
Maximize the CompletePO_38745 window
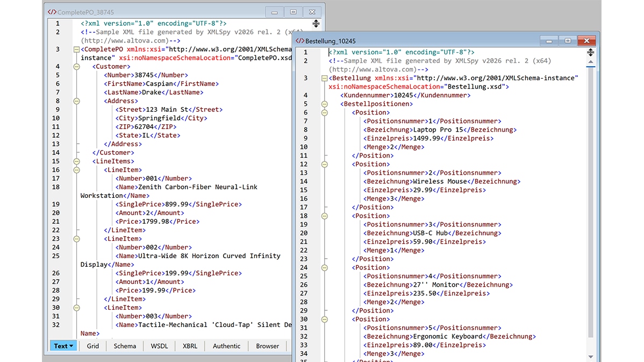(x=294, y=12)
